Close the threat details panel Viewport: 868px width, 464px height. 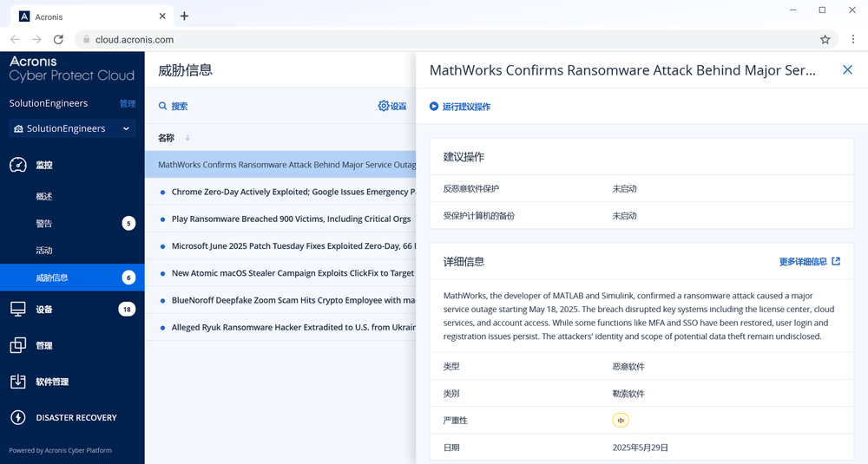pyautogui.click(x=847, y=69)
